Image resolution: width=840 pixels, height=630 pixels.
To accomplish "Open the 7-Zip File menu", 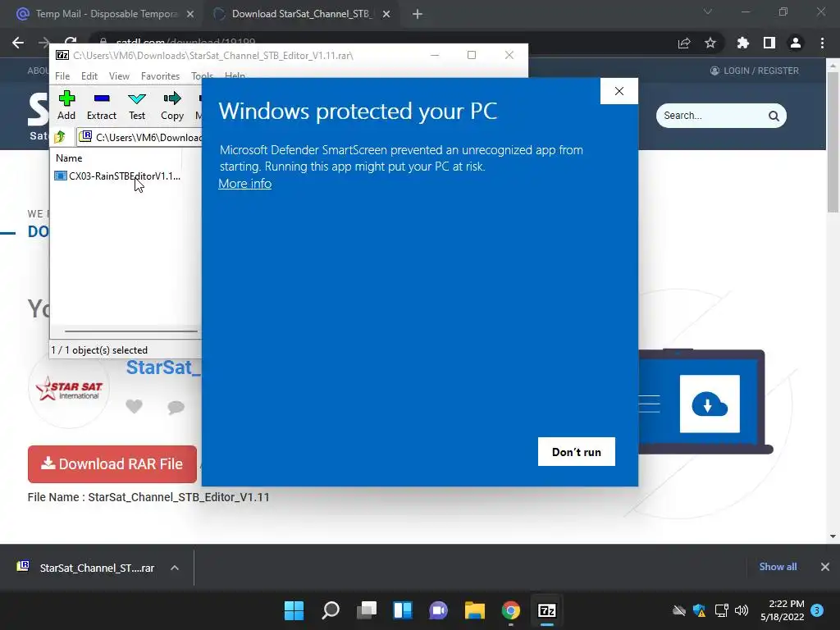I will coord(62,76).
